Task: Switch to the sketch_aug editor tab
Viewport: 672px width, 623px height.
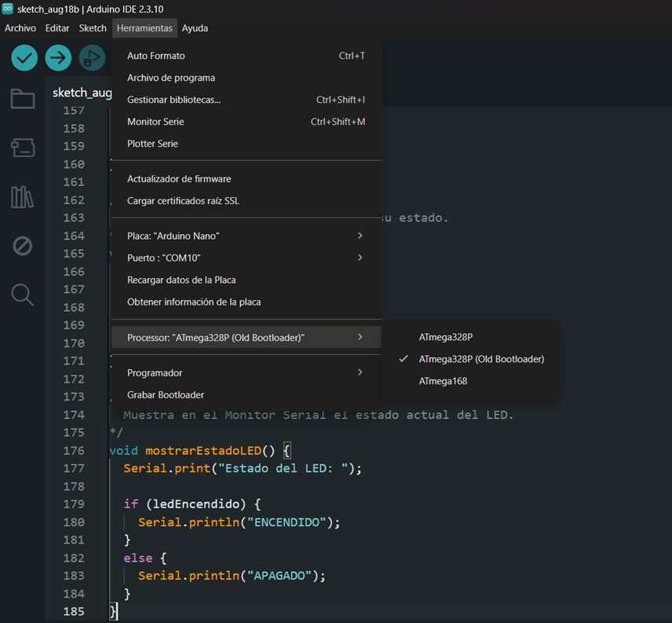Action: coord(82,92)
